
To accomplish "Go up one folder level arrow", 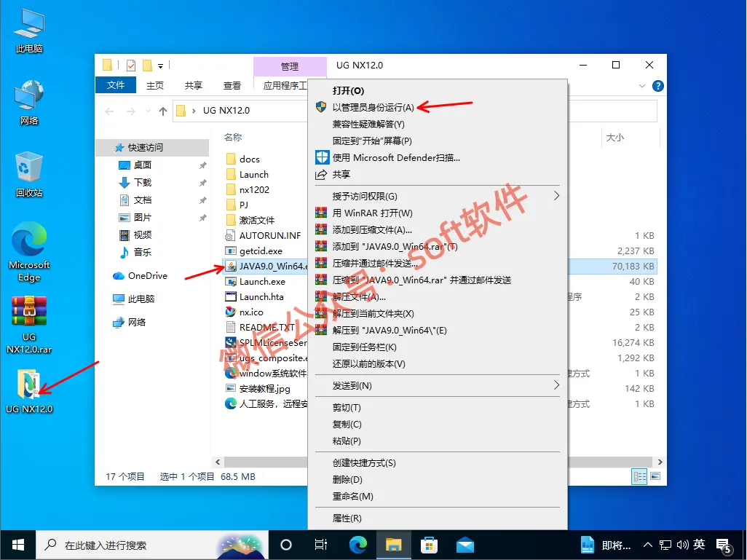I will click(163, 111).
